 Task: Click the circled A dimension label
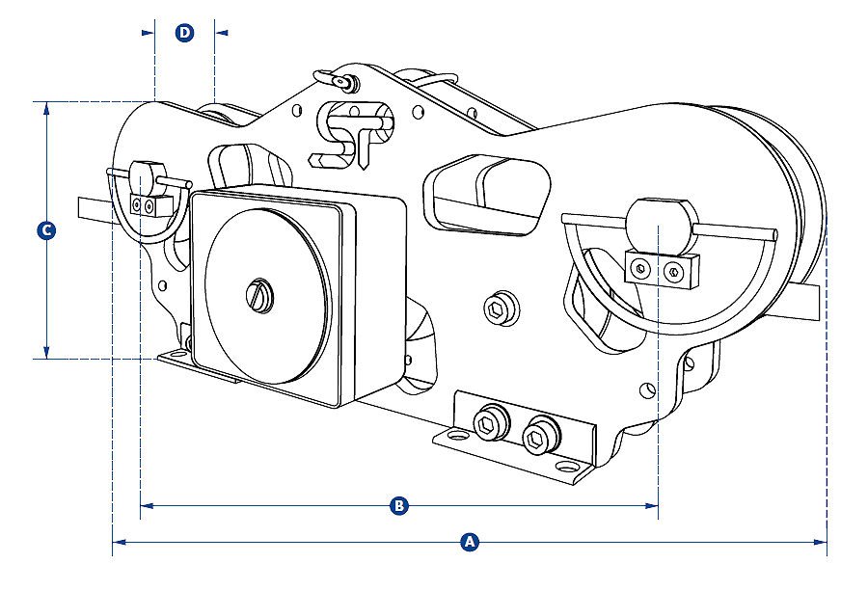(x=470, y=542)
